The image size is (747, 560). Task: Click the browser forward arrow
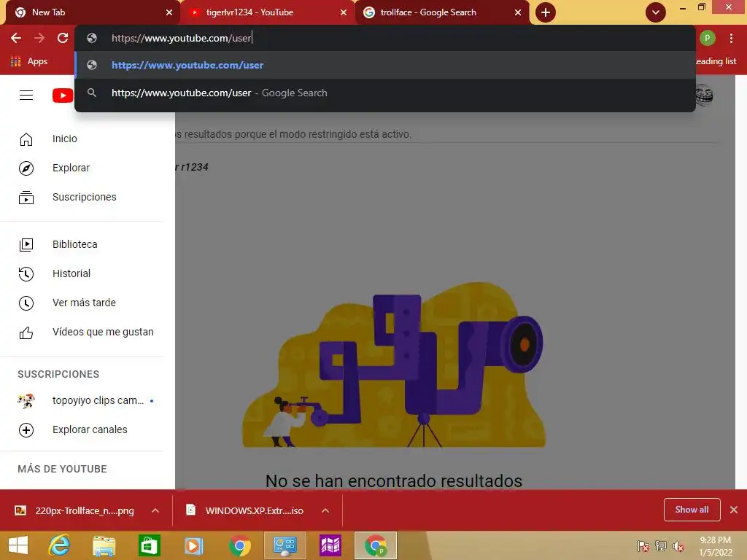point(39,38)
